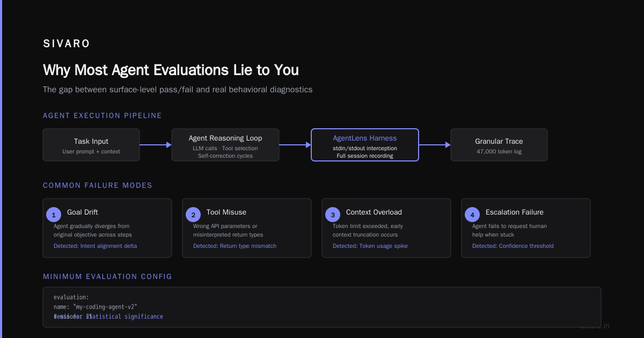The width and height of the screenshot is (644, 338).
Task: Click the number 4 badge on Escalation Failure
Action: click(x=472, y=215)
